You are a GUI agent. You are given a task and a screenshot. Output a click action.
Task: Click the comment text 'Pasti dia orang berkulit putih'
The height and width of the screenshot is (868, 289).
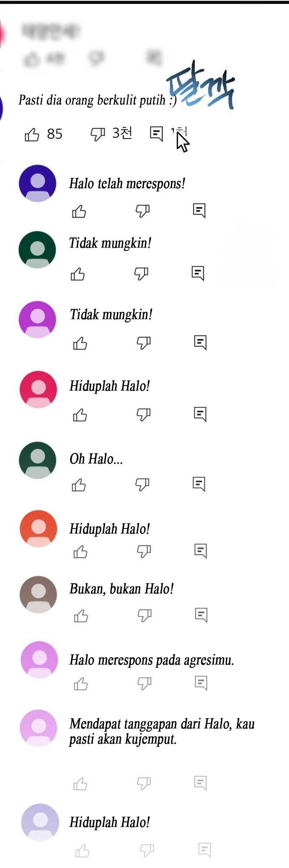pyautogui.click(x=92, y=100)
